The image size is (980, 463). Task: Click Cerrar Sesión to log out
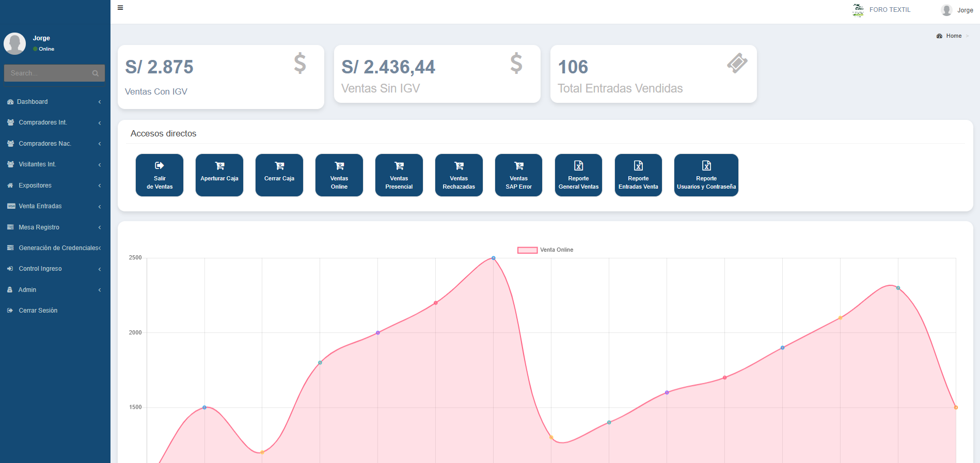pyautogui.click(x=38, y=311)
